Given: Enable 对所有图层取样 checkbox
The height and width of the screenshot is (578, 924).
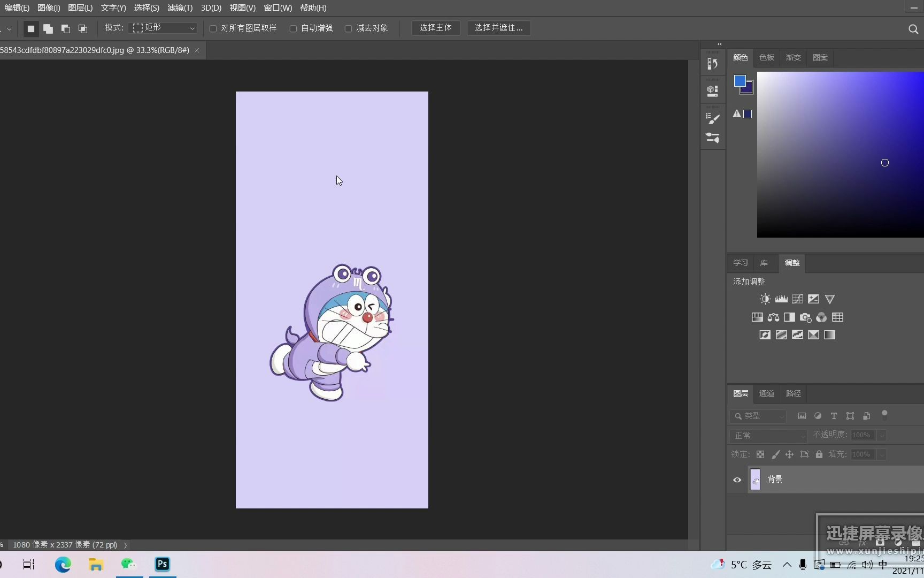Looking at the screenshot, I should pyautogui.click(x=213, y=28).
